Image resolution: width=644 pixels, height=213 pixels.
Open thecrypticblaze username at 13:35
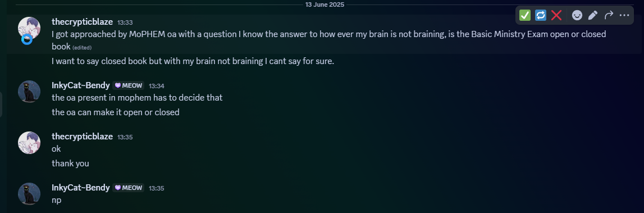coord(82,136)
